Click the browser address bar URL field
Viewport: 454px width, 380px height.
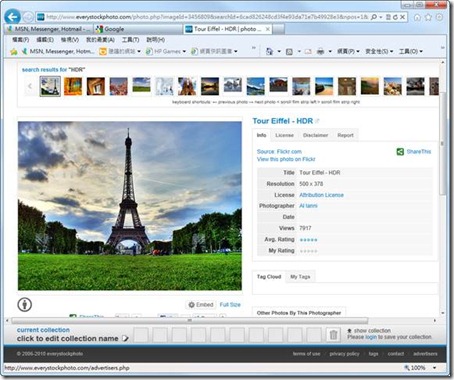tap(207, 17)
